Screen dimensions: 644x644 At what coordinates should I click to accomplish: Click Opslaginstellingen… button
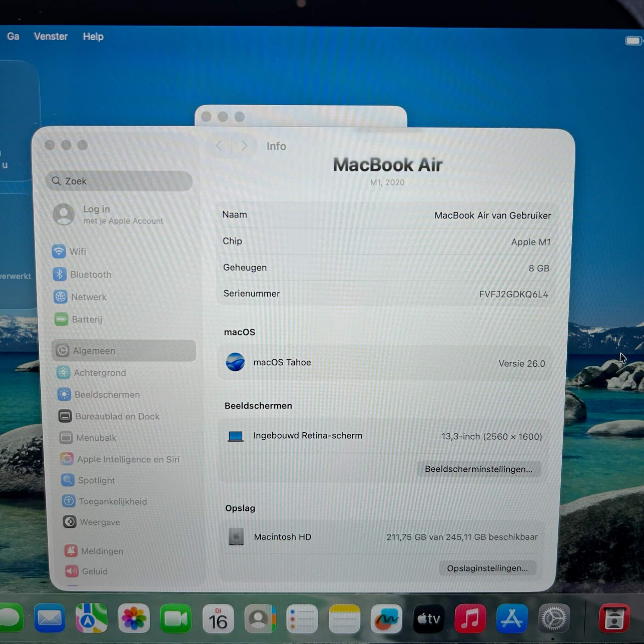click(x=487, y=568)
